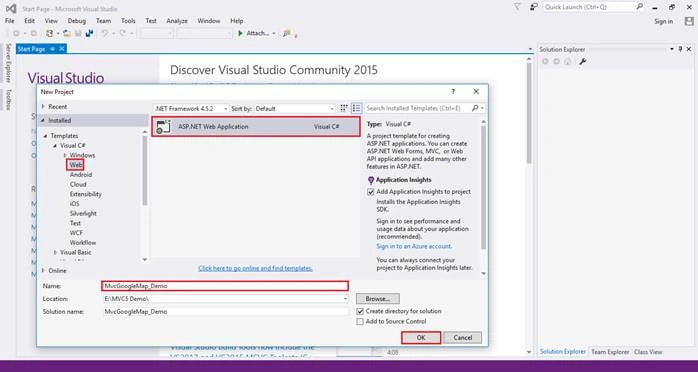Open the Server Explorer side tab

coord(8,63)
